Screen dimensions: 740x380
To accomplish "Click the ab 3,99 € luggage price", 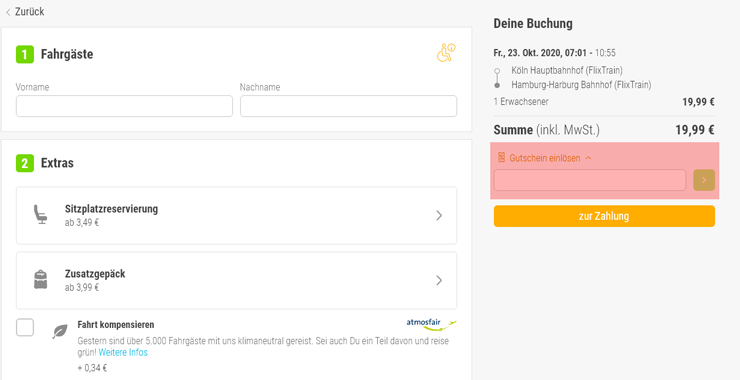I will click(x=82, y=287).
